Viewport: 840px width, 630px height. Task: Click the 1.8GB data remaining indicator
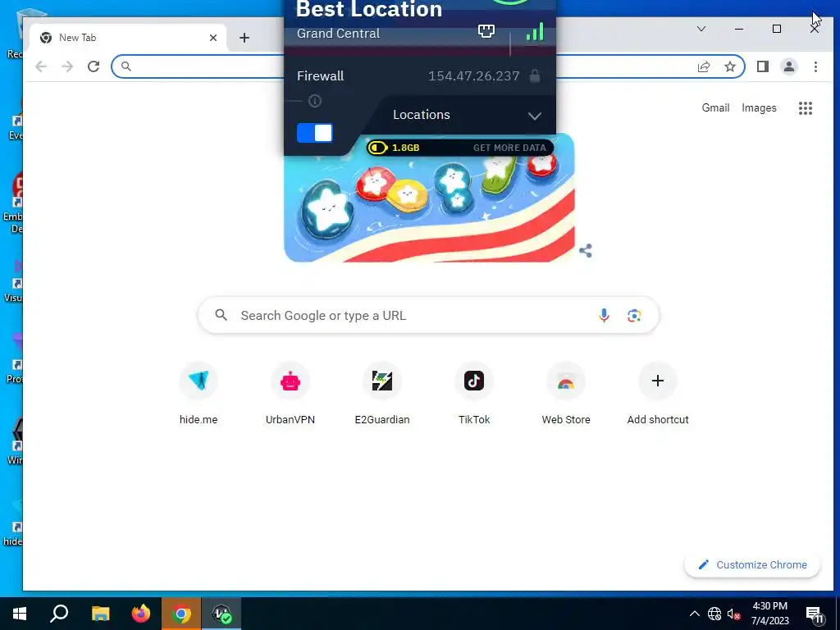395,148
